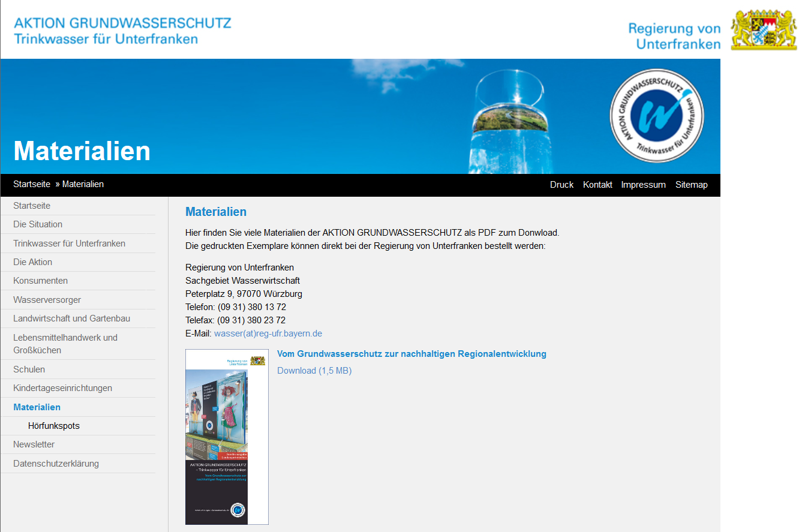Screen dimensions: 811x532
Task: Open Vom Grundwasserschutz zur nachhaltigen Regionalentwicklung title
Action: click(x=411, y=354)
